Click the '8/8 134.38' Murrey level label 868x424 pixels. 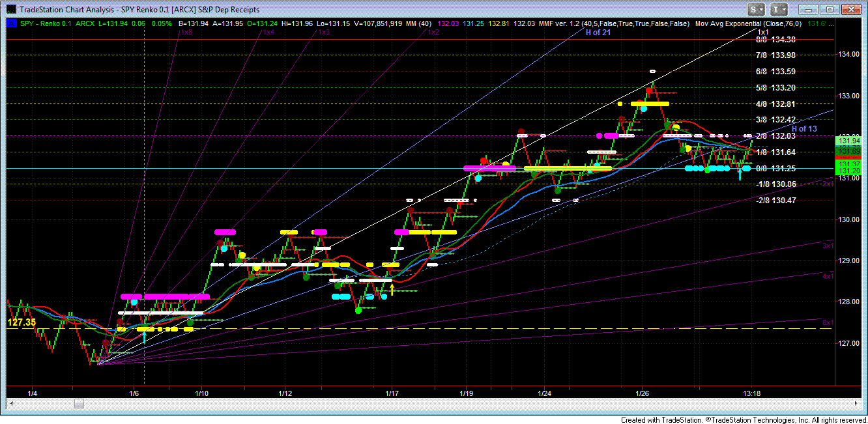(775, 39)
